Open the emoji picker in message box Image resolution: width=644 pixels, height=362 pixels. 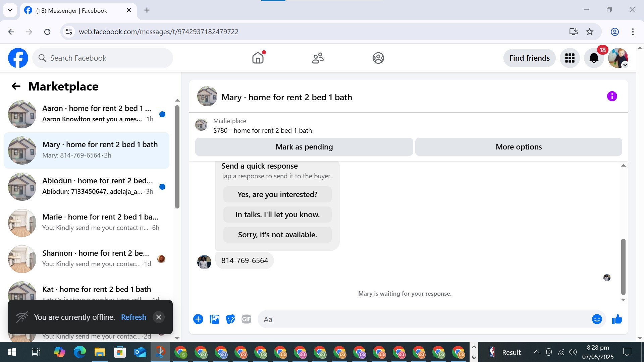pyautogui.click(x=597, y=319)
